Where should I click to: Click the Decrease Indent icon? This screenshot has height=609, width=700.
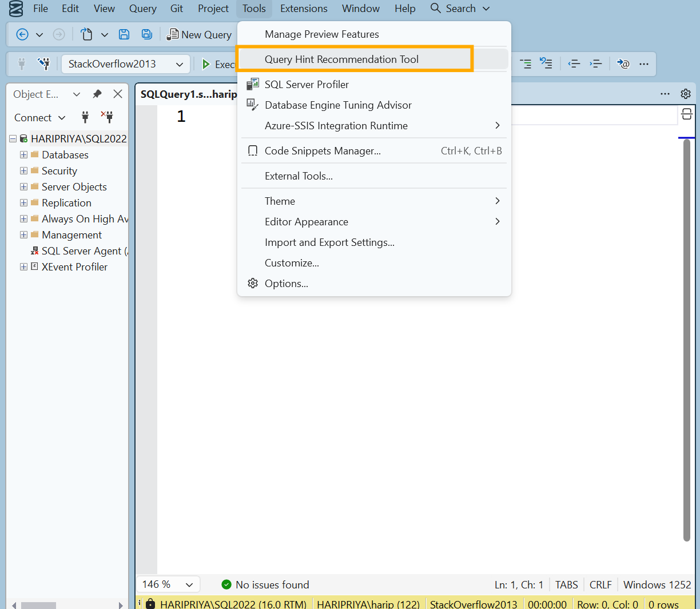click(x=574, y=63)
